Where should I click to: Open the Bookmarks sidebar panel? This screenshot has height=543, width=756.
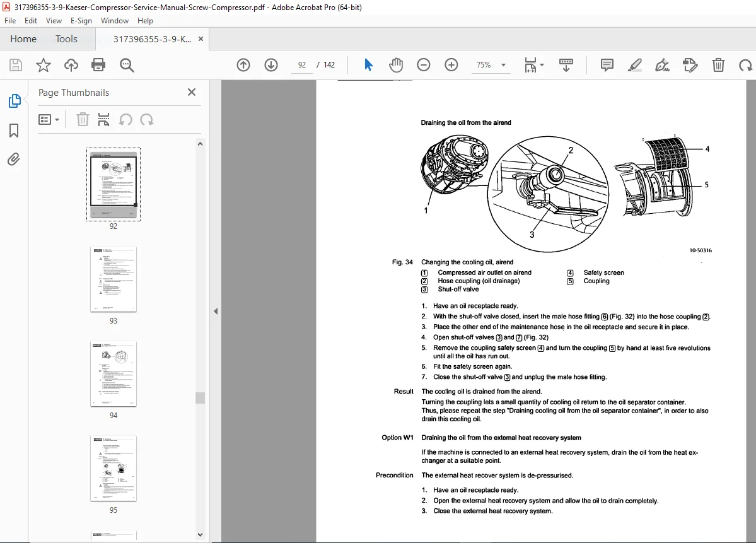pos(14,130)
